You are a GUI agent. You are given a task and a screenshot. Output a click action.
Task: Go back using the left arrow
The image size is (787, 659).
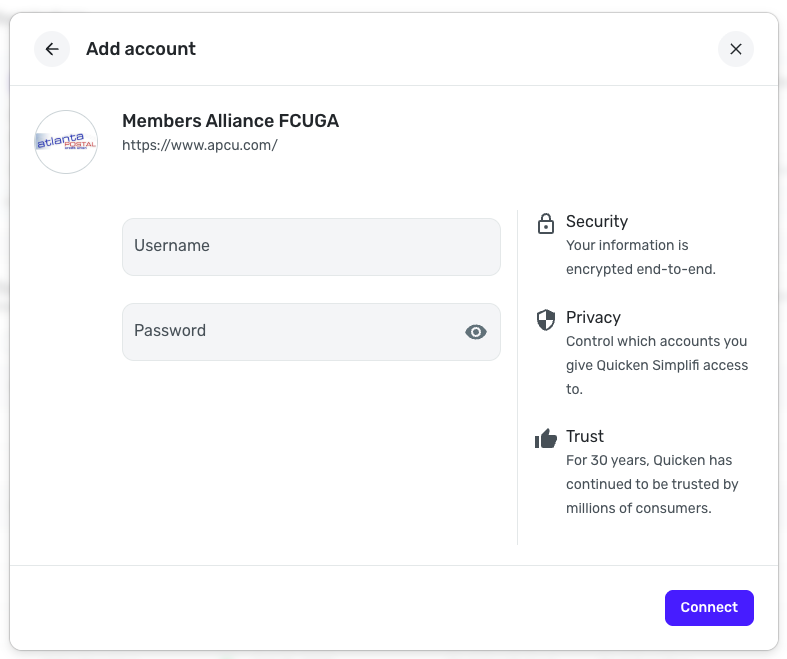click(x=52, y=49)
